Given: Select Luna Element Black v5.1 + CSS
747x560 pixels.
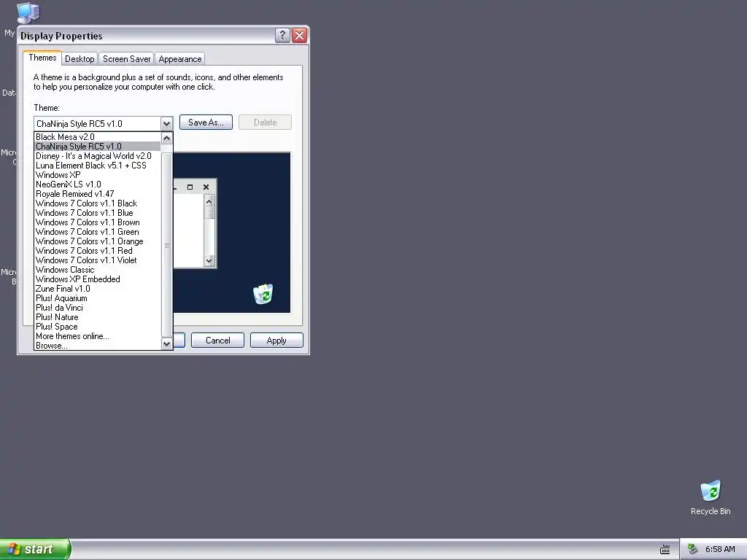Looking at the screenshot, I should tap(98, 166).
